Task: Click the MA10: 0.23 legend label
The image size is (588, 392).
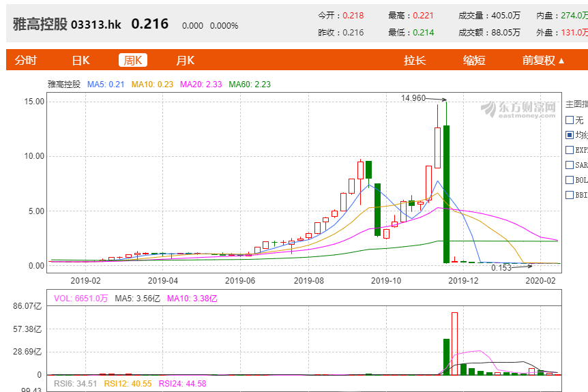Action: click(152, 85)
